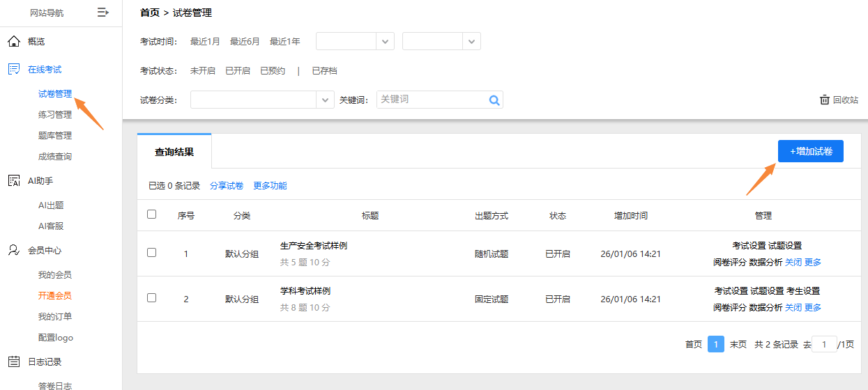Open 练习管理 in the sidebar
The width and height of the screenshot is (868, 390).
(55, 115)
